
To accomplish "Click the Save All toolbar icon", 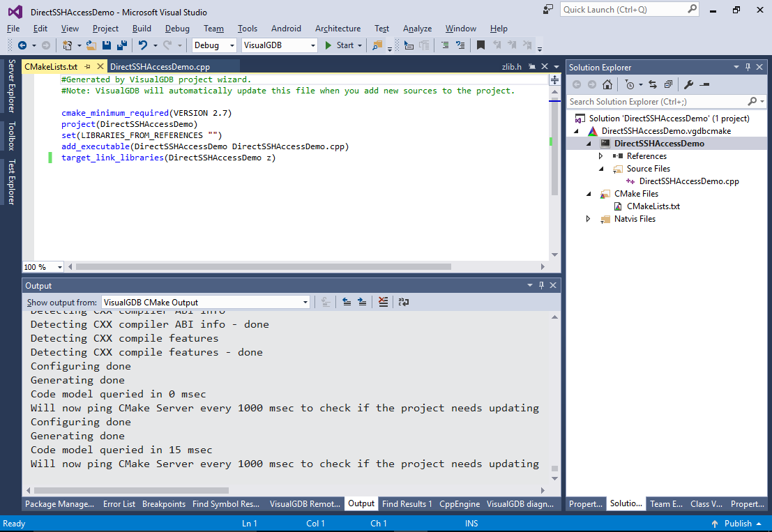I will point(121,45).
